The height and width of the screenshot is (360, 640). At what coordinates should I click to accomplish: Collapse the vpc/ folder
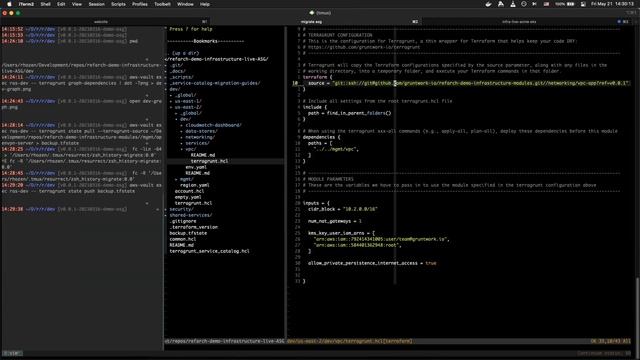tap(191, 149)
